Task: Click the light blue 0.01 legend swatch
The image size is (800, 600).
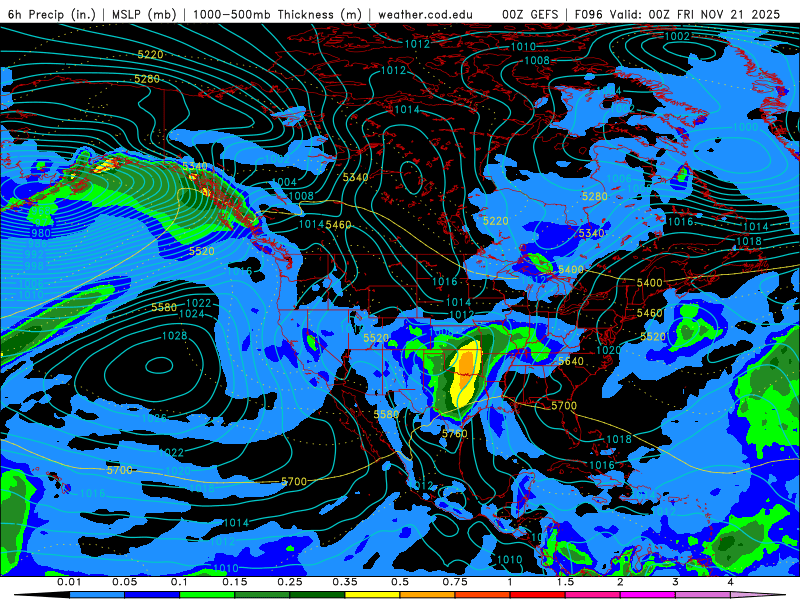Action: [x=96, y=595]
